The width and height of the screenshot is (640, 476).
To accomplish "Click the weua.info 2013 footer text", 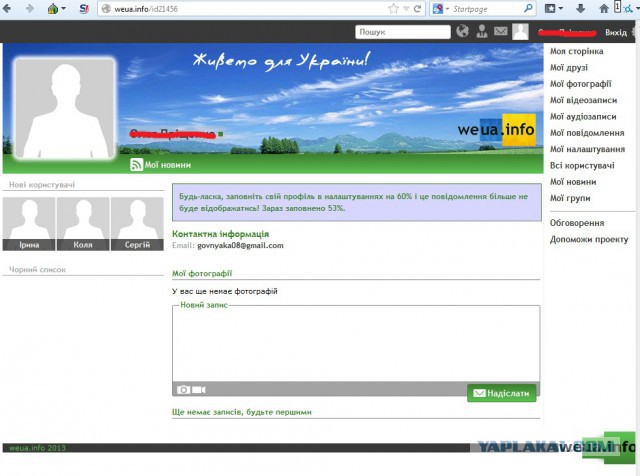I will pyautogui.click(x=37, y=448).
